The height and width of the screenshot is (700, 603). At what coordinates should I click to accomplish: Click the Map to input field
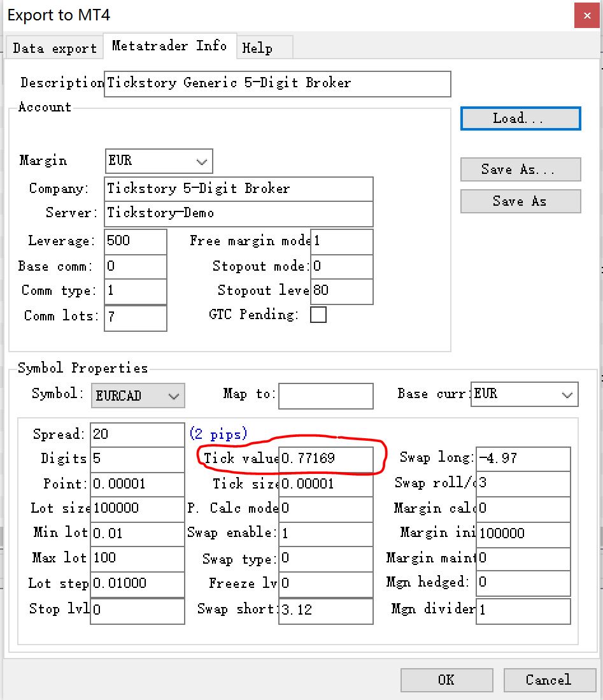[x=326, y=396]
